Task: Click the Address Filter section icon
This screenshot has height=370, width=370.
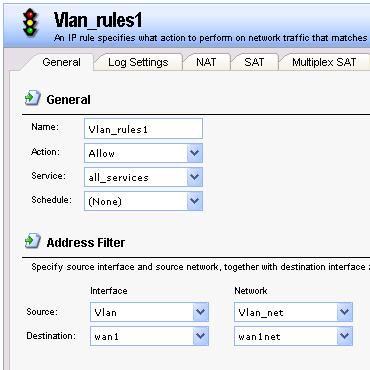Action: pyautogui.click(x=32, y=241)
